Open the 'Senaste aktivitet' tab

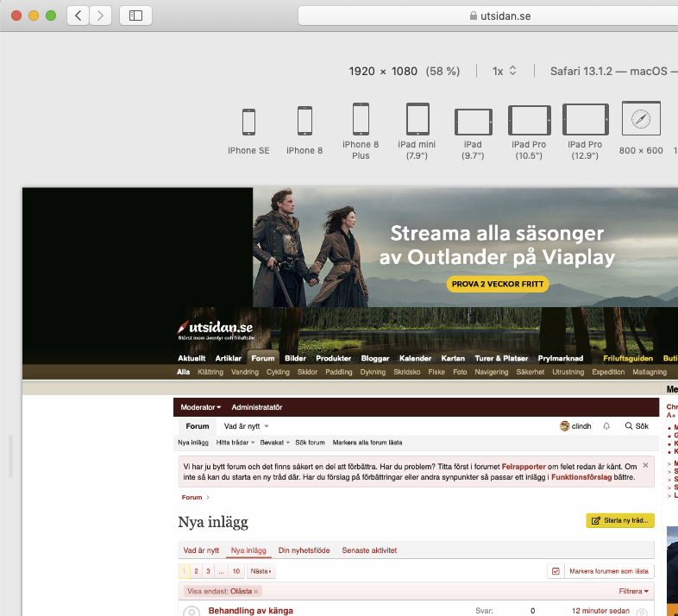tap(369, 550)
